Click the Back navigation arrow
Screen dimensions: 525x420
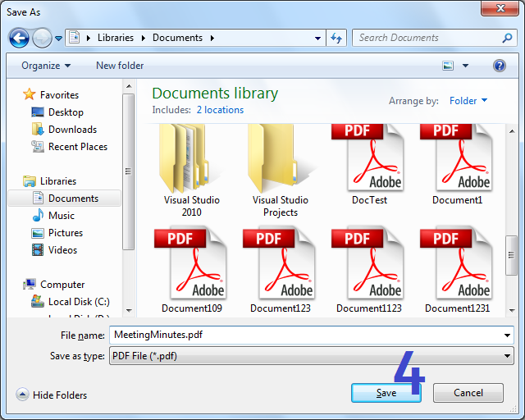click(19, 38)
